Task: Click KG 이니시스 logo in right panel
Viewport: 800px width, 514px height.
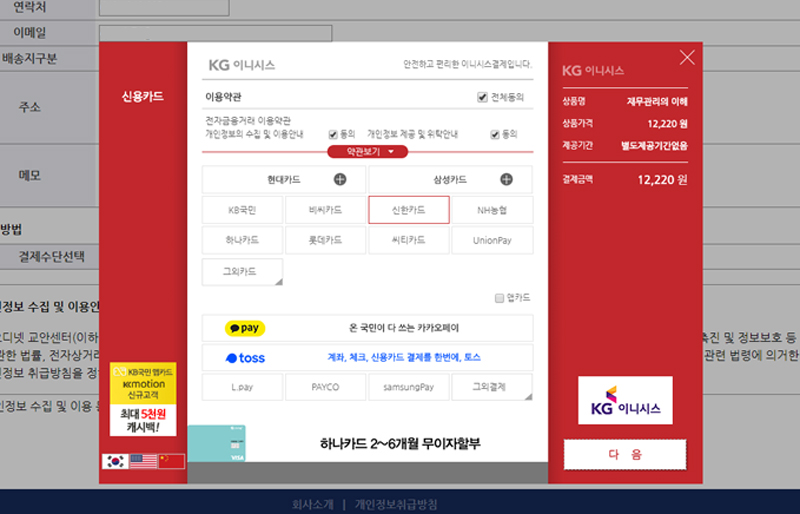Action: pyautogui.click(x=625, y=400)
